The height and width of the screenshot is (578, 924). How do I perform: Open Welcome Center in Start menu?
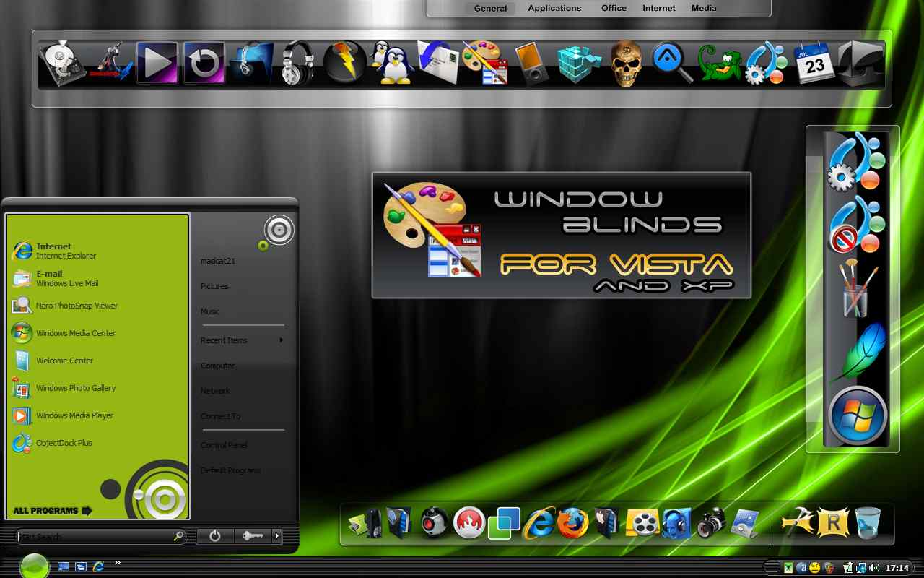pos(97,361)
